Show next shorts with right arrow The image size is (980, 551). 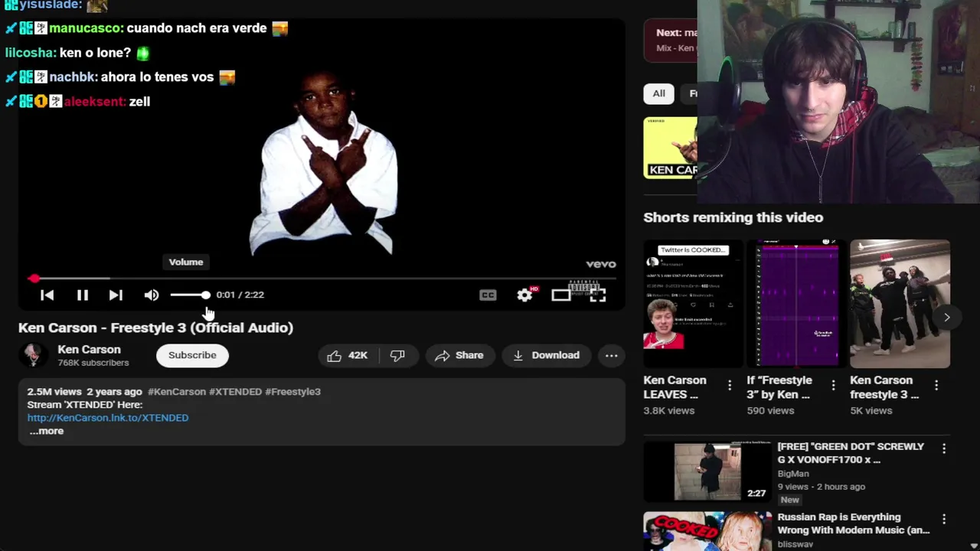click(946, 317)
